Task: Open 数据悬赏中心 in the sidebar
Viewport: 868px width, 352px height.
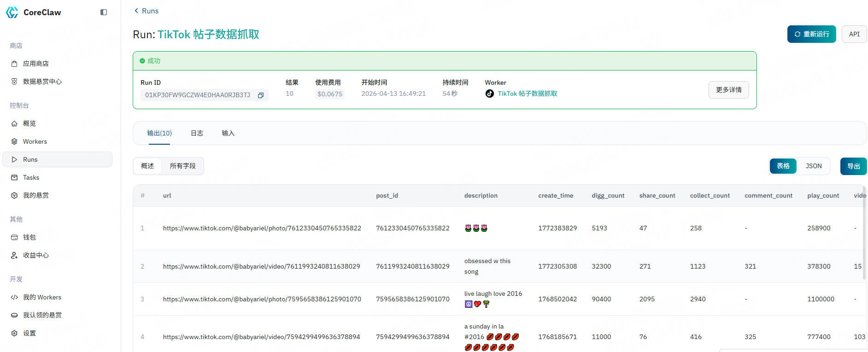Action: (42, 82)
